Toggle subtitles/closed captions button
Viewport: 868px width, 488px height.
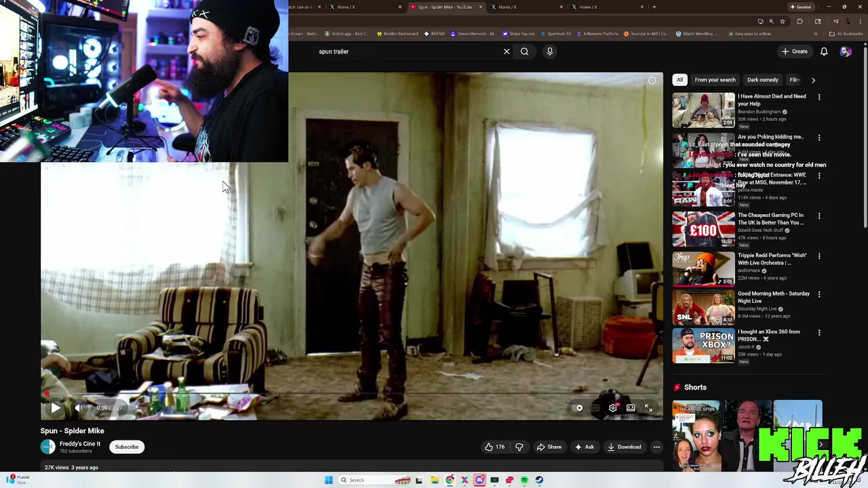point(595,408)
